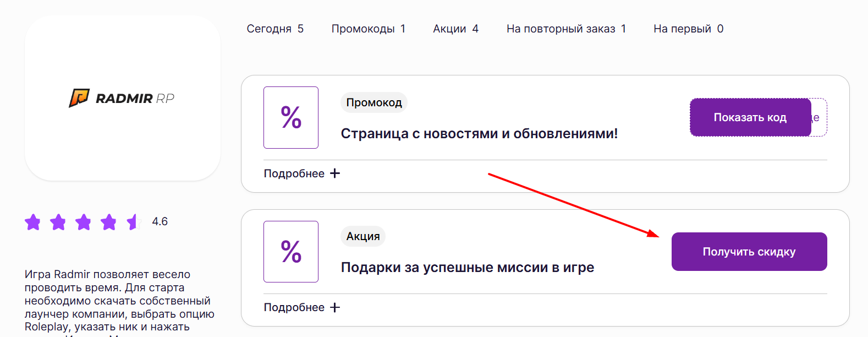Switch to the Промокоды tab
The height and width of the screenshot is (337, 868).
point(368,28)
